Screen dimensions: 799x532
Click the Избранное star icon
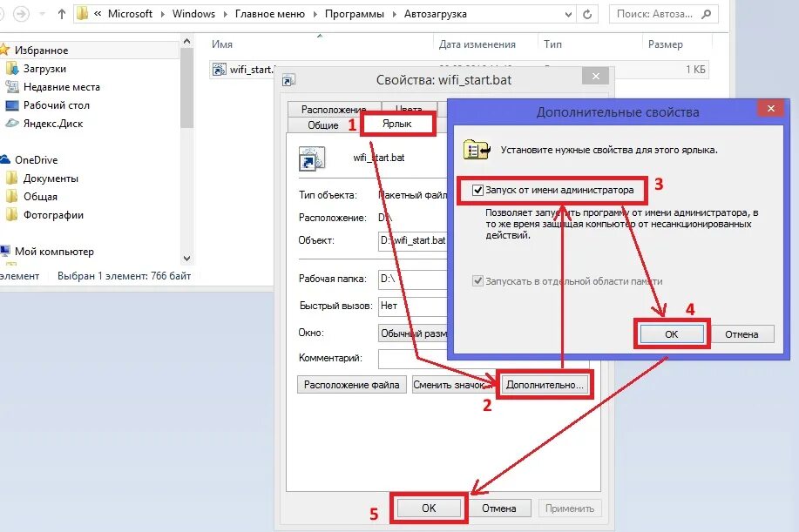(x=4, y=50)
